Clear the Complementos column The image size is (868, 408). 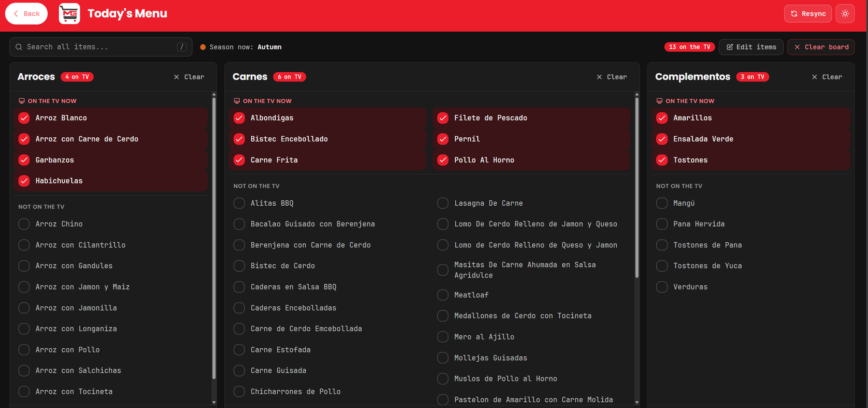[x=827, y=77]
